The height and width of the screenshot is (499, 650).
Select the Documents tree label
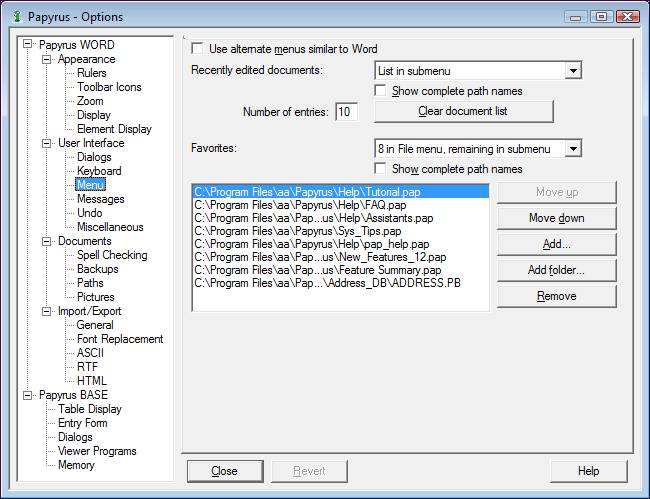coord(85,241)
